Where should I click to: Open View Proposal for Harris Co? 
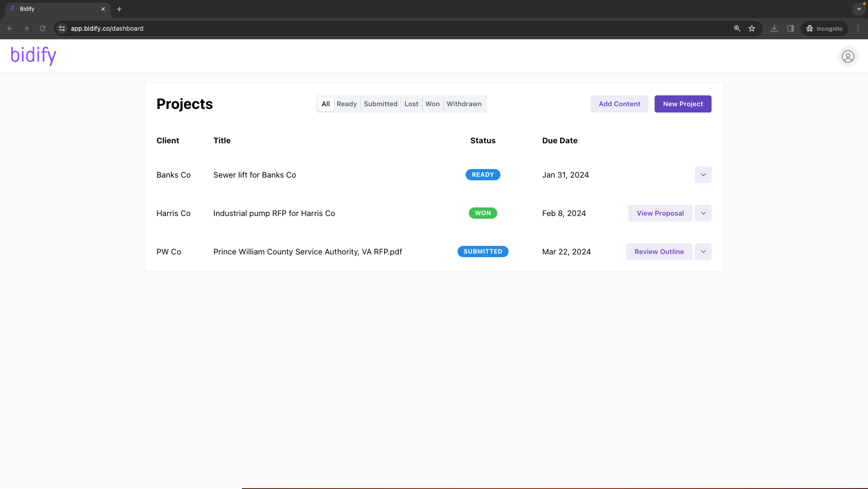[x=660, y=213]
